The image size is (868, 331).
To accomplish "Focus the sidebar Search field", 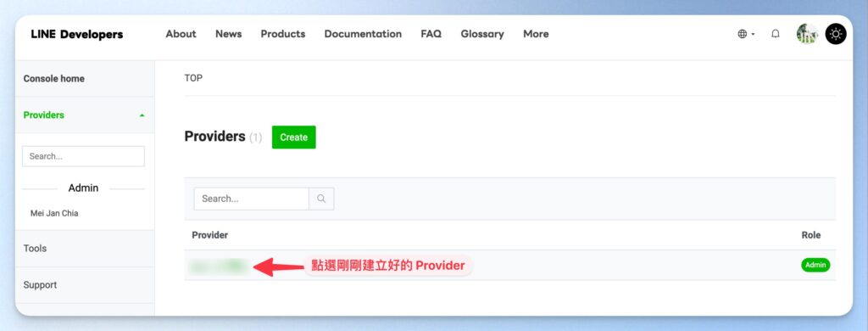I will pyautogui.click(x=84, y=156).
